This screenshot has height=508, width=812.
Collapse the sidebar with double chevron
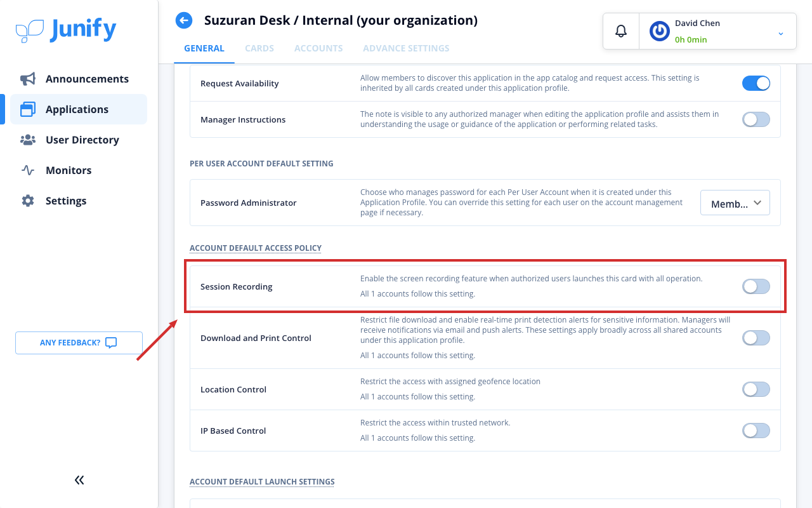pyautogui.click(x=79, y=480)
